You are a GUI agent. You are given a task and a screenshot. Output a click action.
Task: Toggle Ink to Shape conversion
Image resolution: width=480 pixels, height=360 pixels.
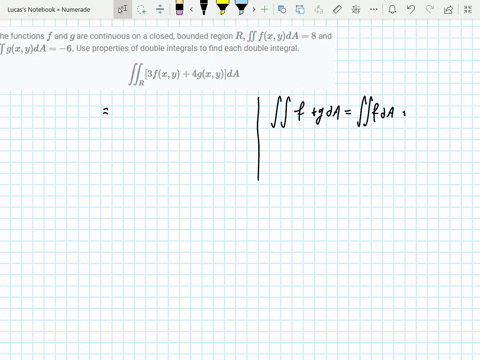pos(300,9)
